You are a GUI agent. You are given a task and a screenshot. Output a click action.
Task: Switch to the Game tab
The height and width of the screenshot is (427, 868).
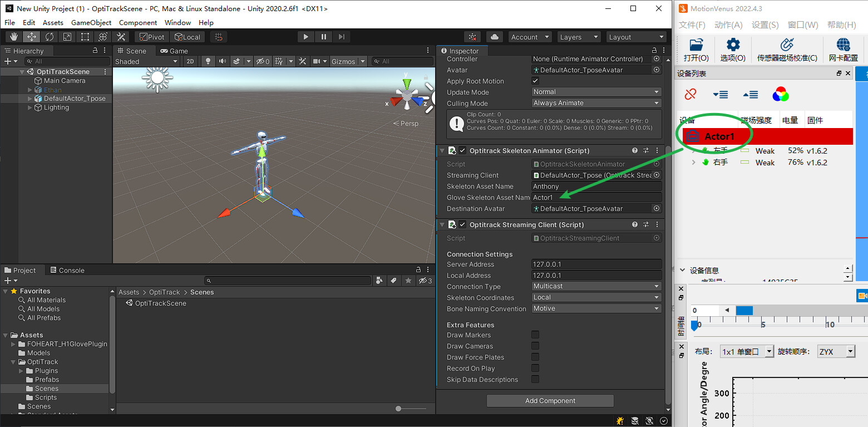[x=174, y=51]
